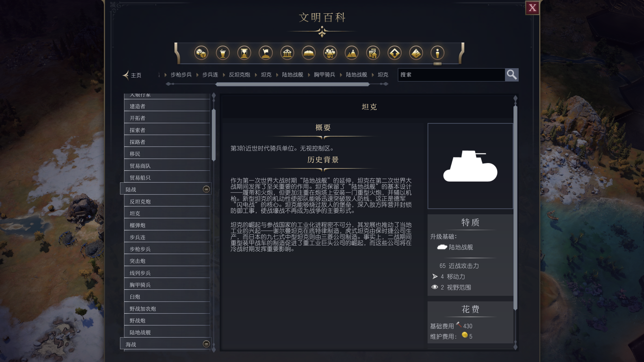Click the tank silhouette image

click(x=470, y=166)
